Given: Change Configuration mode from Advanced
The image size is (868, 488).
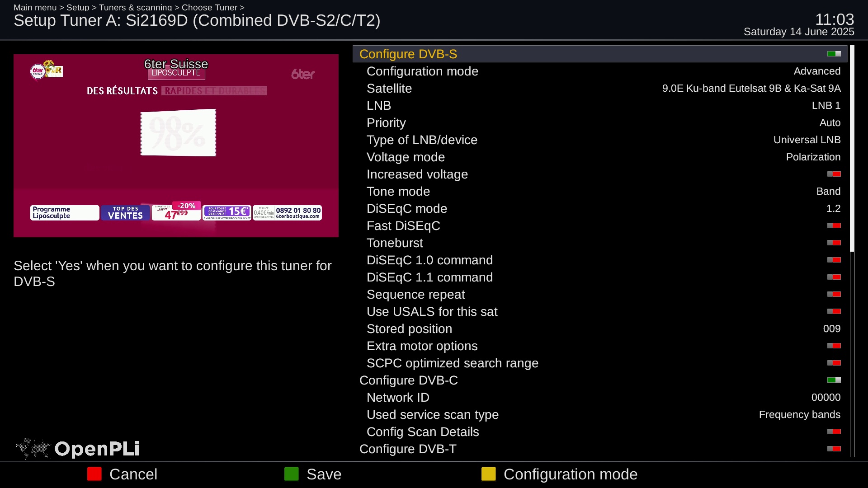Looking at the screenshot, I should [x=816, y=71].
